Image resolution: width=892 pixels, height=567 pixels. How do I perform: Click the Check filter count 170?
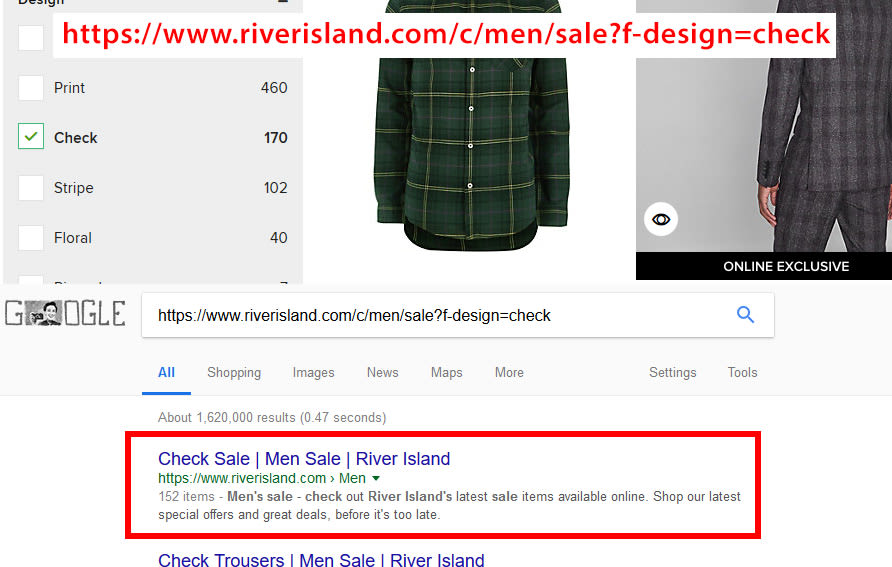click(x=275, y=138)
